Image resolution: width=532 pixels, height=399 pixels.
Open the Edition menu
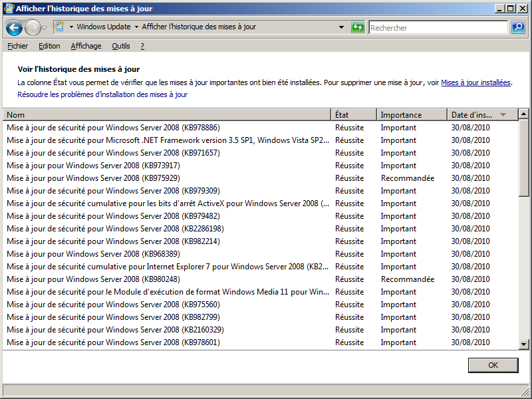coord(49,46)
